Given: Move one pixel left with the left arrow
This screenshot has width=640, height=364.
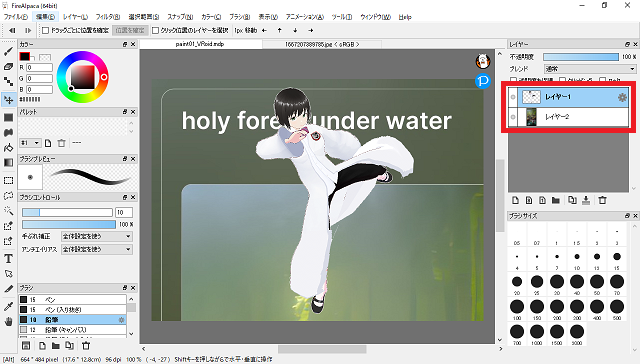Looking at the screenshot, I should (264, 30).
